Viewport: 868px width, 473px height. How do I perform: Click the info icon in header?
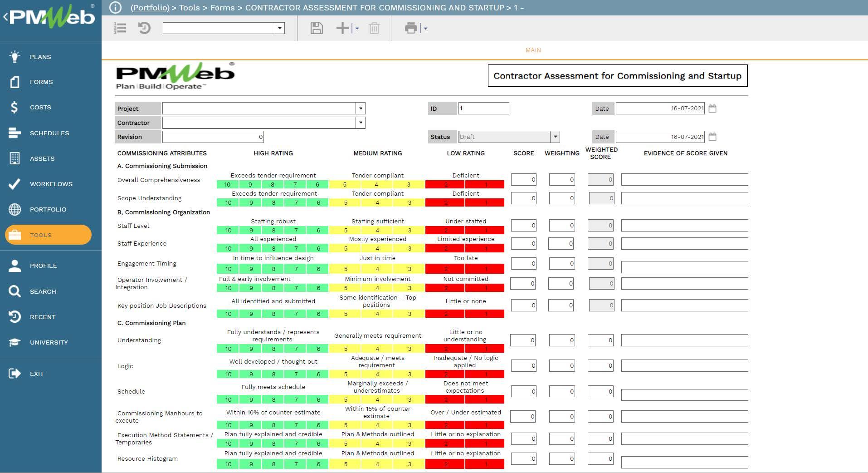coord(116,8)
